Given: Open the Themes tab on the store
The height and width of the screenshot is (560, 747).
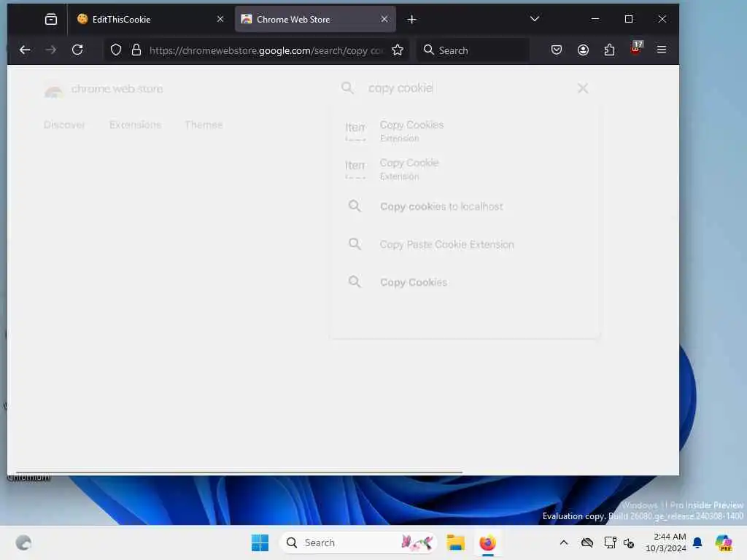Looking at the screenshot, I should [204, 125].
